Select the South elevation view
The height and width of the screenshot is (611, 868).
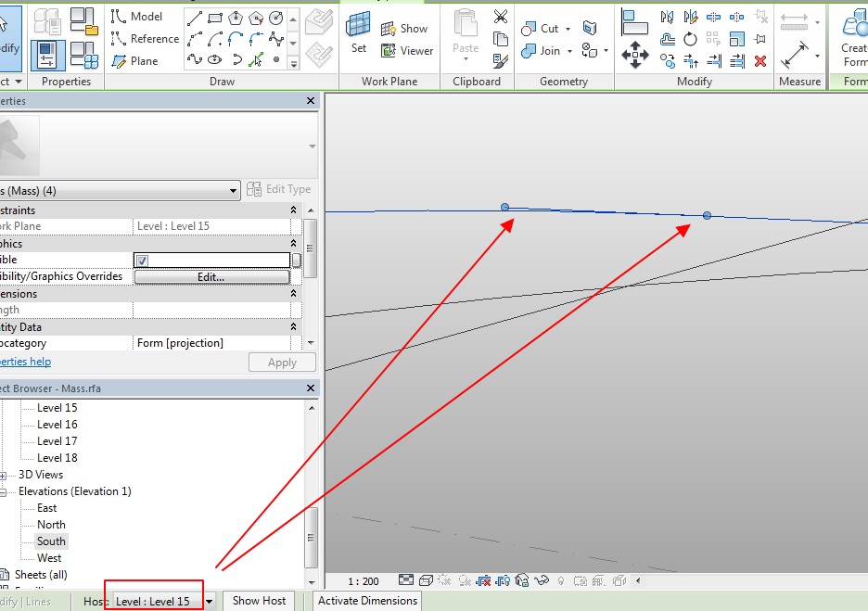pos(51,541)
